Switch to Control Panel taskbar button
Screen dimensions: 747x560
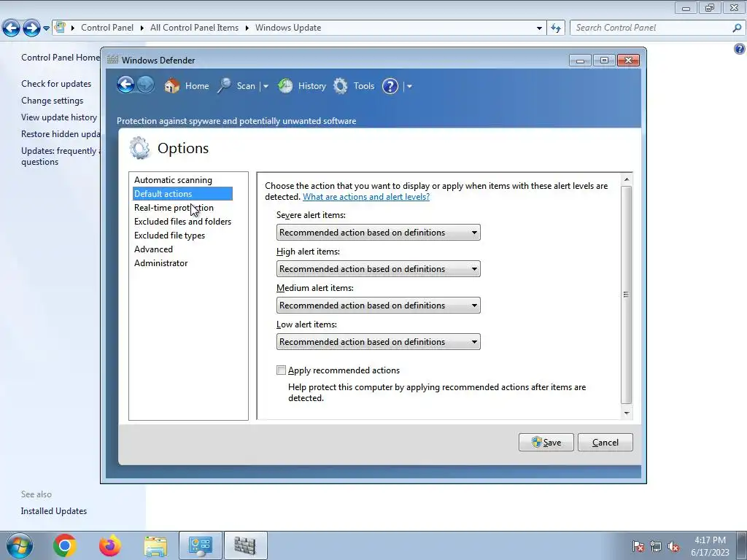pyautogui.click(x=201, y=545)
